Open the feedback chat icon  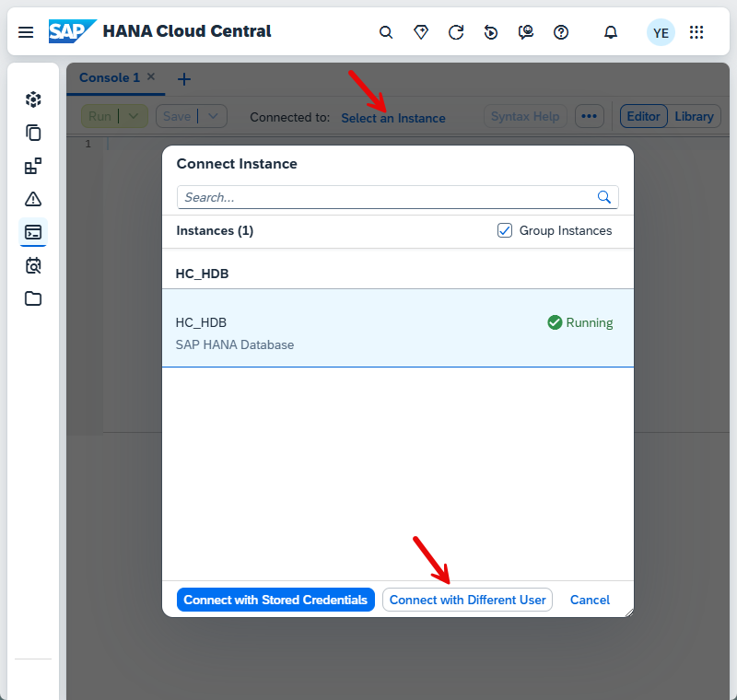pos(526,32)
